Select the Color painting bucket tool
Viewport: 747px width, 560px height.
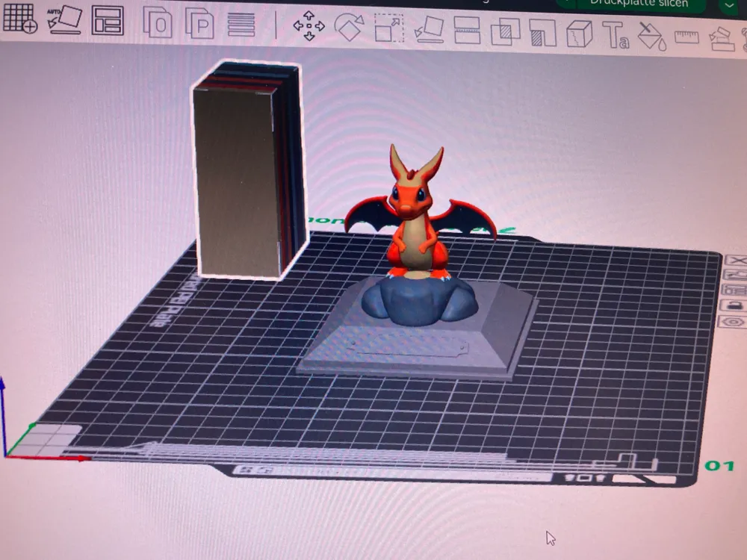click(651, 36)
